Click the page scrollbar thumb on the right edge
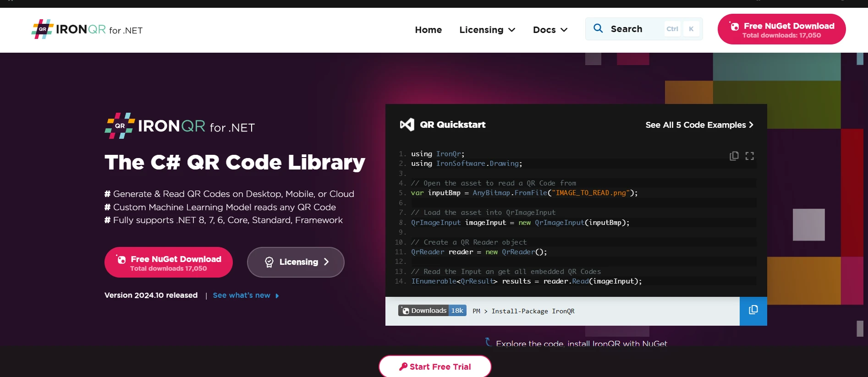The image size is (868, 377). tap(860, 328)
